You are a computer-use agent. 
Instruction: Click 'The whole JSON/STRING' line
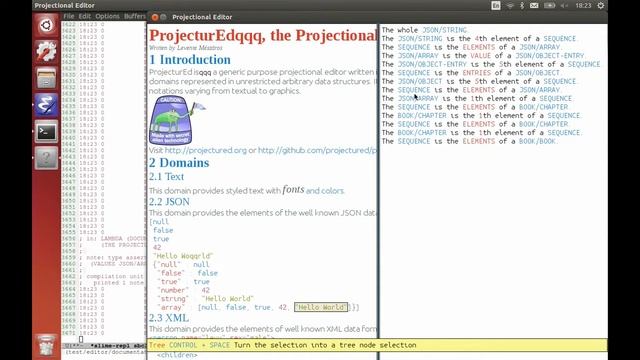[424, 30]
